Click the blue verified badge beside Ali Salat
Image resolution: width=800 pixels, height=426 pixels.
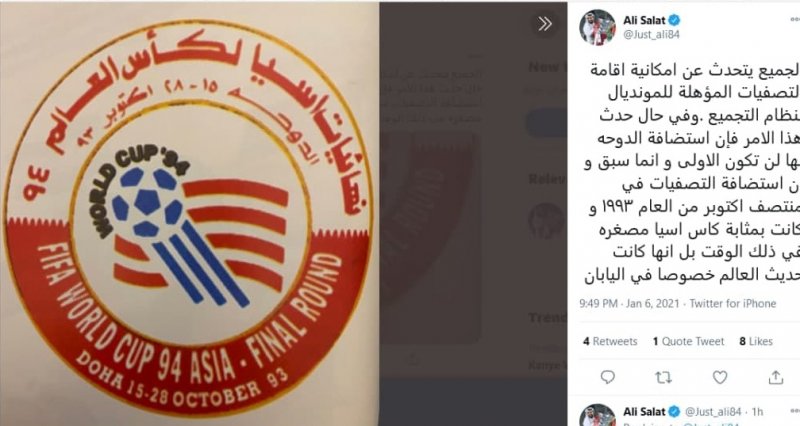pyautogui.click(x=674, y=20)
